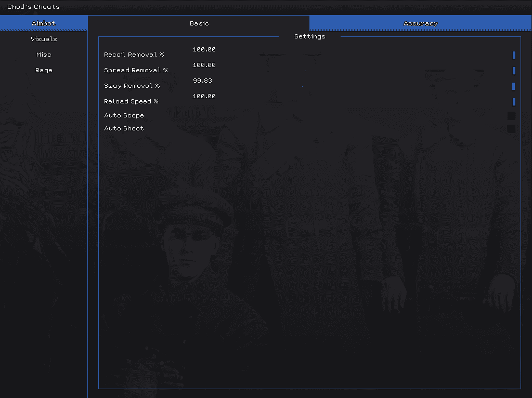Click the Reload Speed % slider handle
The height and width of the screenshot is (398, 532).
(x=514, y=102)
